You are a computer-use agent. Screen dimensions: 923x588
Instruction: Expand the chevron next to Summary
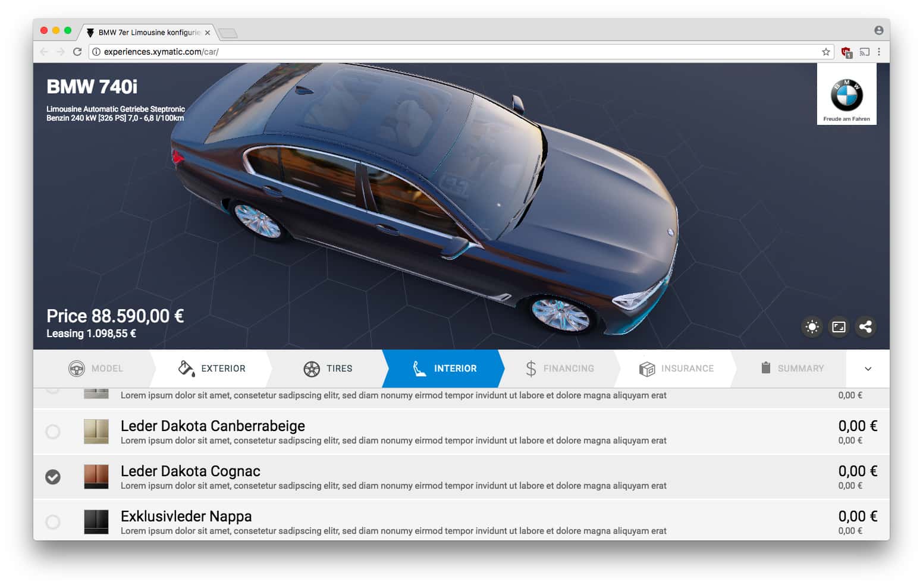click(868, 369)
